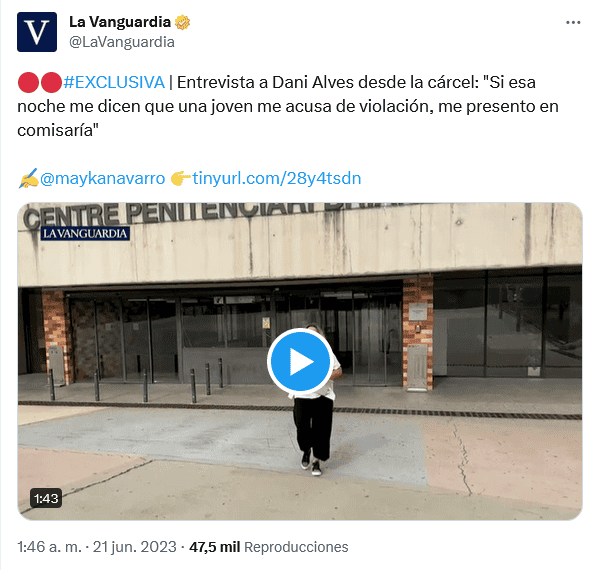Click the @LaVanguardia handle

point(122,42)
